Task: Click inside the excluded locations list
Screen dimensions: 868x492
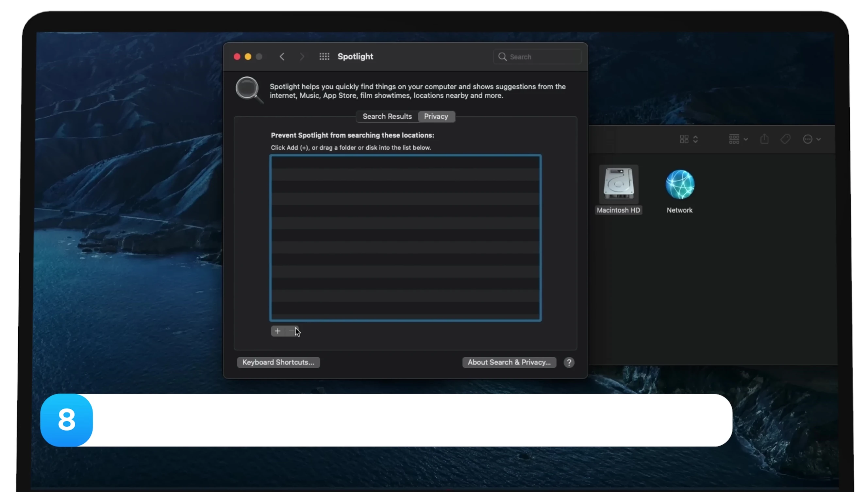Action: [405, 238]
